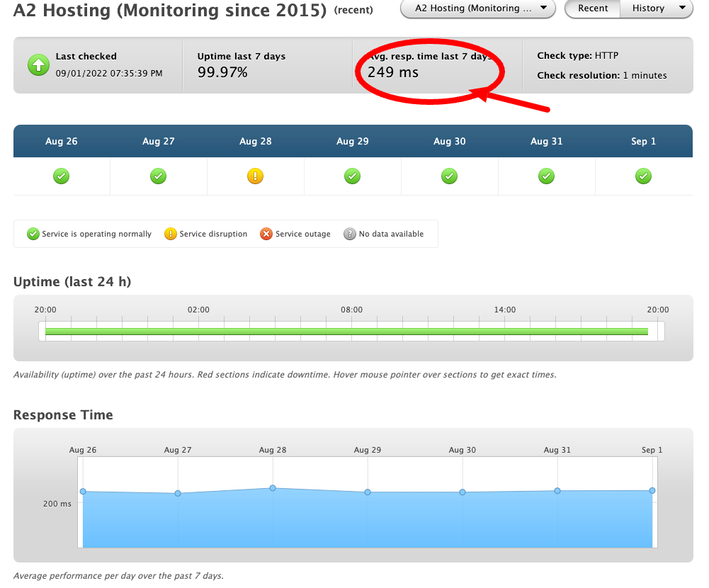709x588 pixels.
Task: Click the Aug 29 green check icon
Action: pyautogui.click(x=352, y=176)
